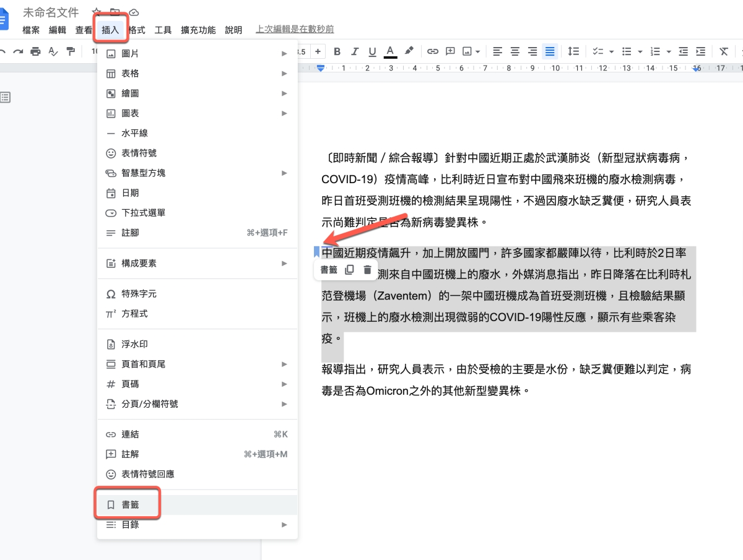Set justified text alignment
Screen dimensions: 743x560
tap(550, 51)
